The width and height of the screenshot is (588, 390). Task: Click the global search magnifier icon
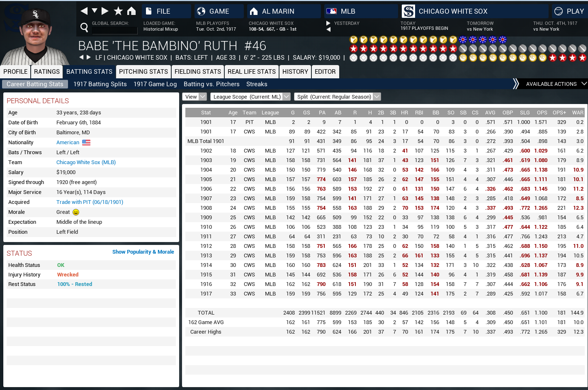point(84,28)
